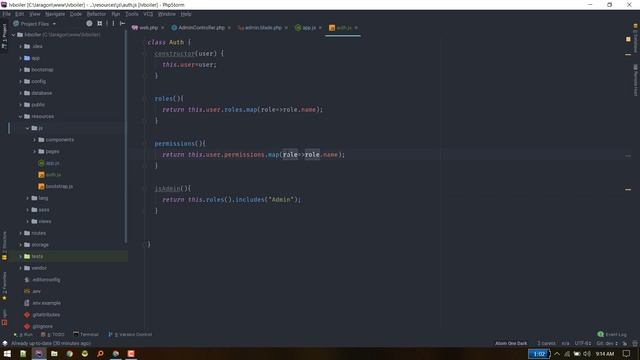This screenshot has height=360, width=640.
Task: Switch to the admin.blade.php tab
Action: click(x=260, y=28)
